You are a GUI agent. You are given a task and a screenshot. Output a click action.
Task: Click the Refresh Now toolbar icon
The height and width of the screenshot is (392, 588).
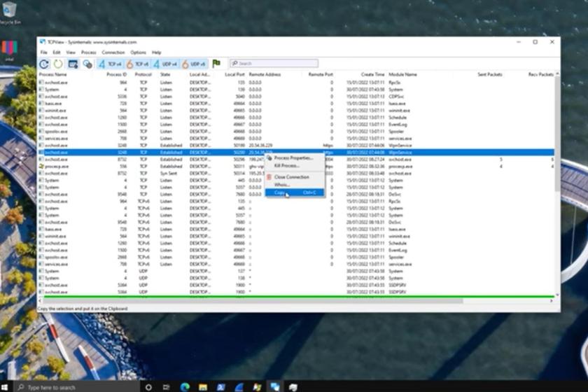pos(44,64)
